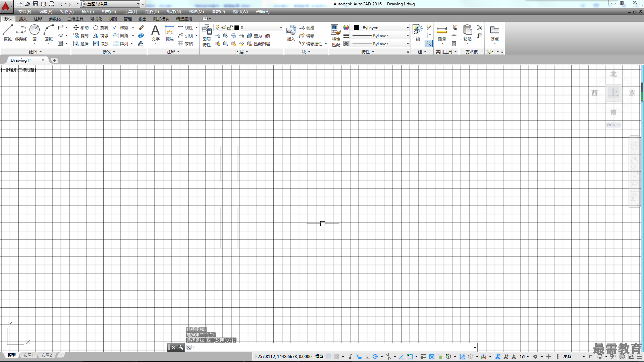Toggle dynamic UCS in status bar
The height and width of the screenshot is (362, 644).
pos(463,356)
